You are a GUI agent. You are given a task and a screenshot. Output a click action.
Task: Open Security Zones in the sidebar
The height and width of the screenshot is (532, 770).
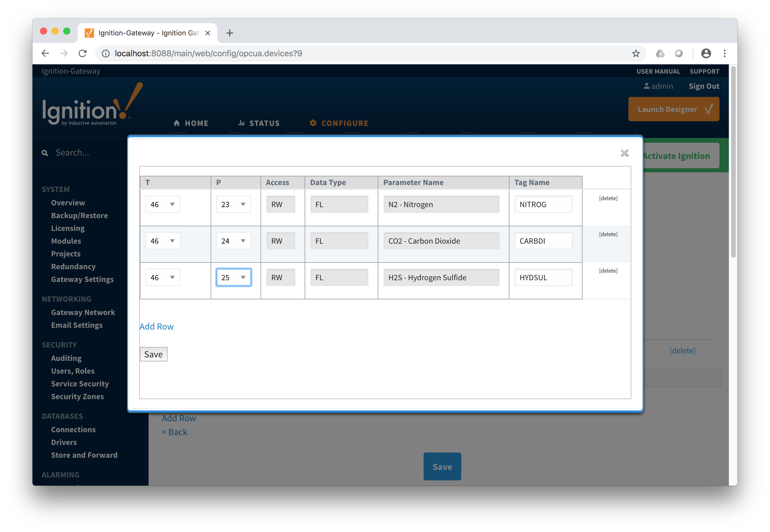(x=77, y=396)
